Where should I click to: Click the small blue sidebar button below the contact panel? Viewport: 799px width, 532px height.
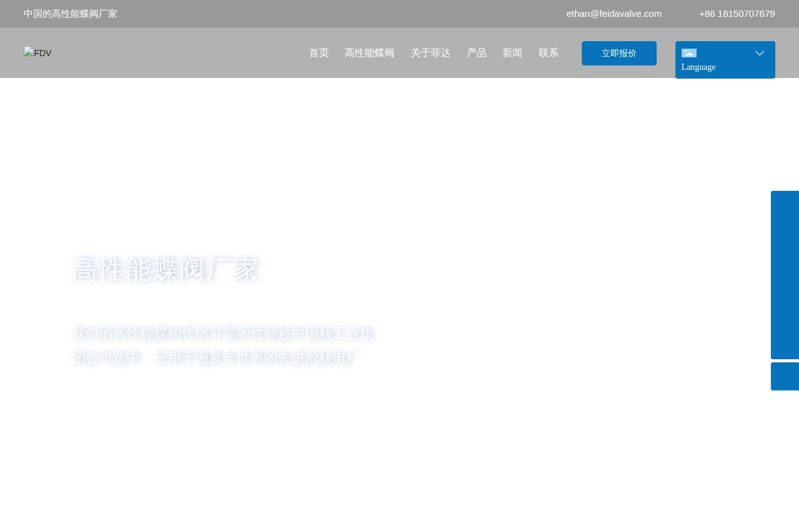pyautogui.click(x=785, y=377)
